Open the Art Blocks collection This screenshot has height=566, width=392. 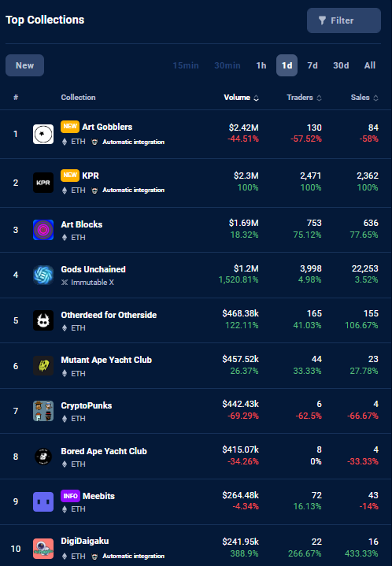(x=82, y=224)
